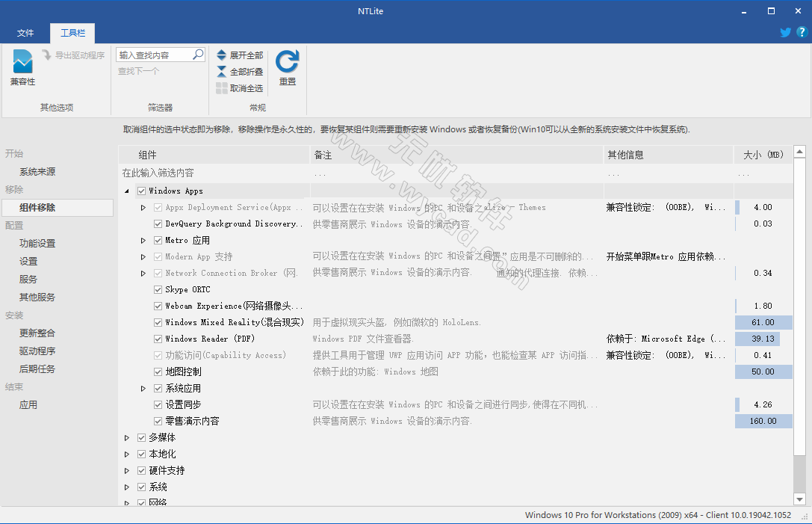Collapse the Windows Apps tree node
The height and width of the screenshot is (524, 812).
pos(127,191)
